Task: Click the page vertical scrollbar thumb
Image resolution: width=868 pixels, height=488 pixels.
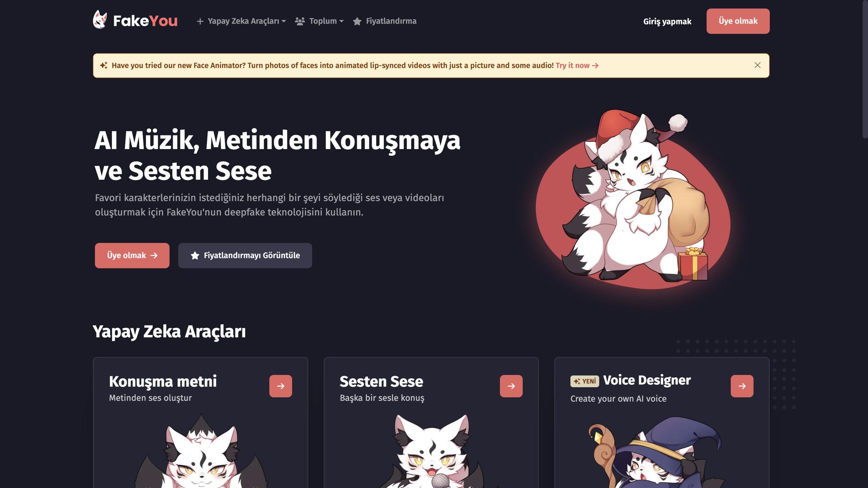Action: point(865,69)
